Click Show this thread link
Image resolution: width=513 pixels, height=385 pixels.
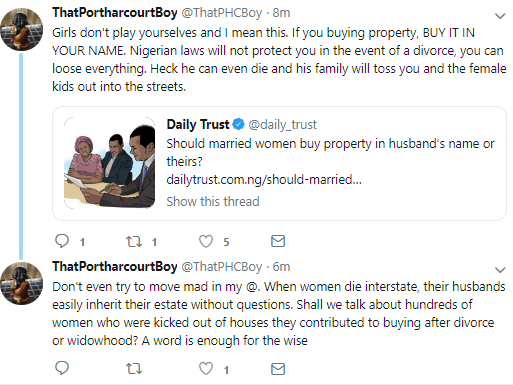[x=213, y=202]
